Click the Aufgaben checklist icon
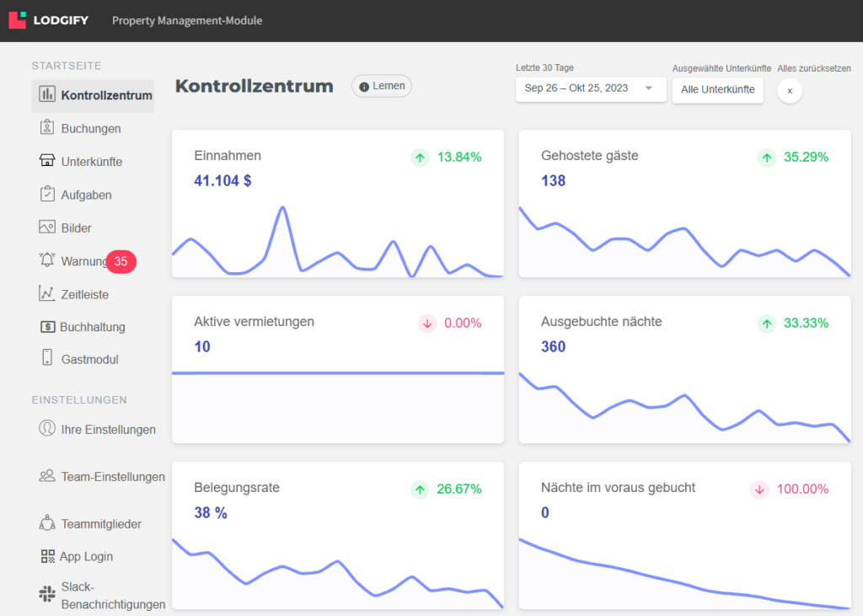Image resolution: width=863 pixels, height=616 pixels. pyautogui.click(x=47, y=194)
